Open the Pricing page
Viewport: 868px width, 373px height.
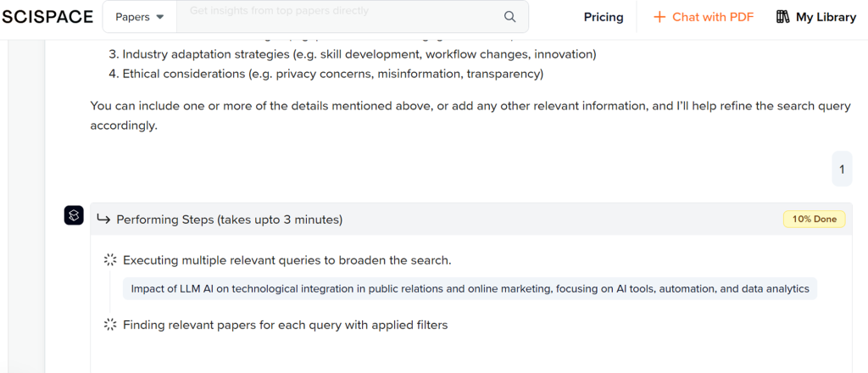603,17
